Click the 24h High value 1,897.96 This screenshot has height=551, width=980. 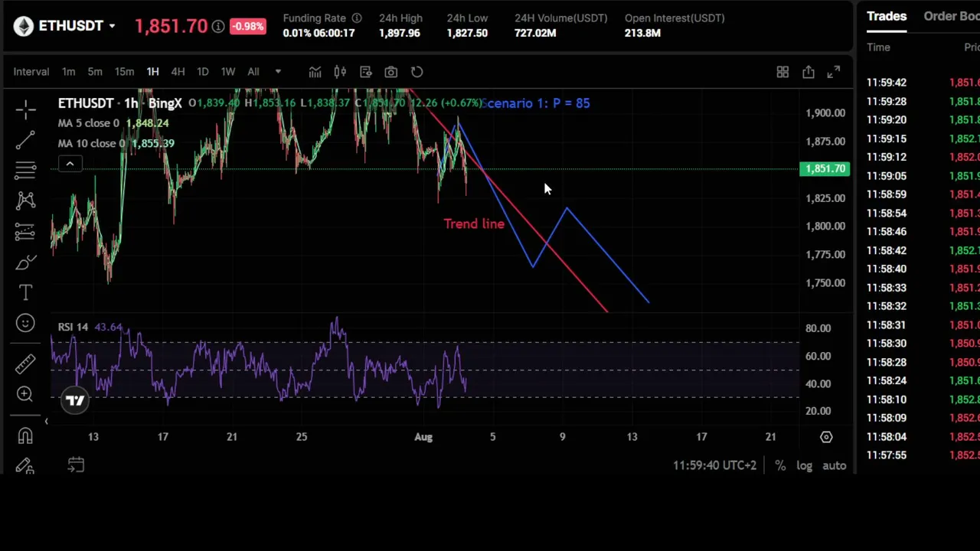(x=400, y=33)
